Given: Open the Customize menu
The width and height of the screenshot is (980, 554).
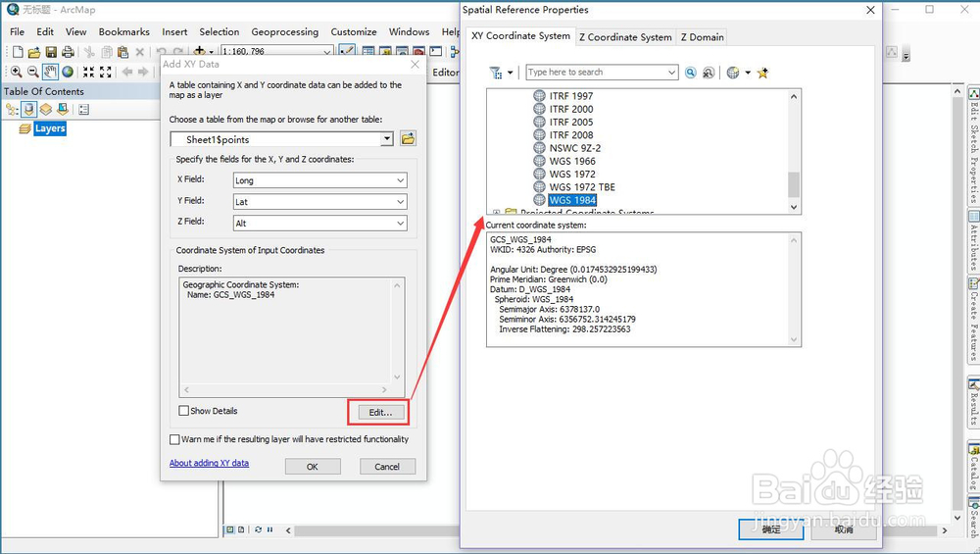Looking at the screenshot, I should coord(354,32).
